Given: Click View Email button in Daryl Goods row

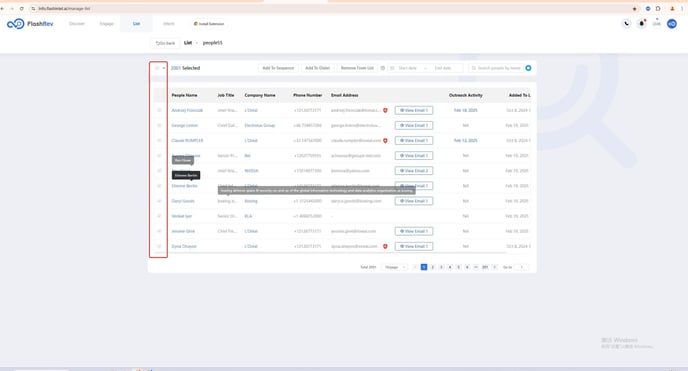Looking at the screenshot, I should [414, 201].
